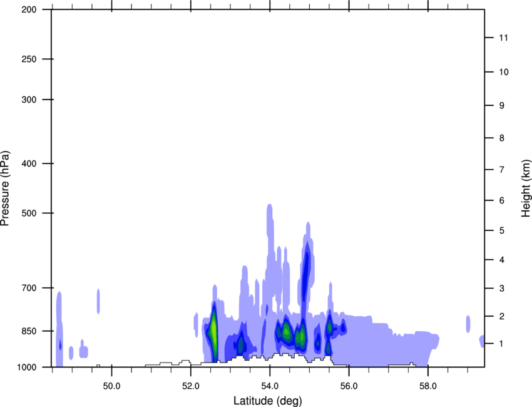Click the 6 km height label
The height and width of the screenshot is (407, 532).
(x=501, y=200)
